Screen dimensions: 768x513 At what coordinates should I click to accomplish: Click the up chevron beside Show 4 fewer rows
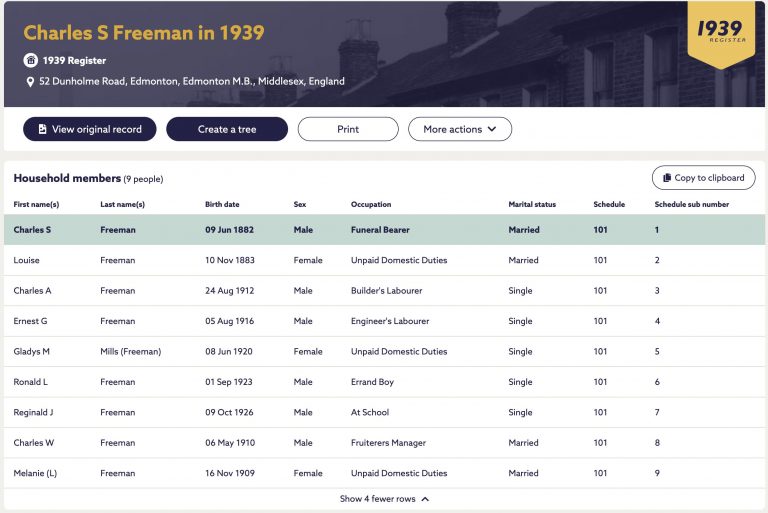(425, 499)
